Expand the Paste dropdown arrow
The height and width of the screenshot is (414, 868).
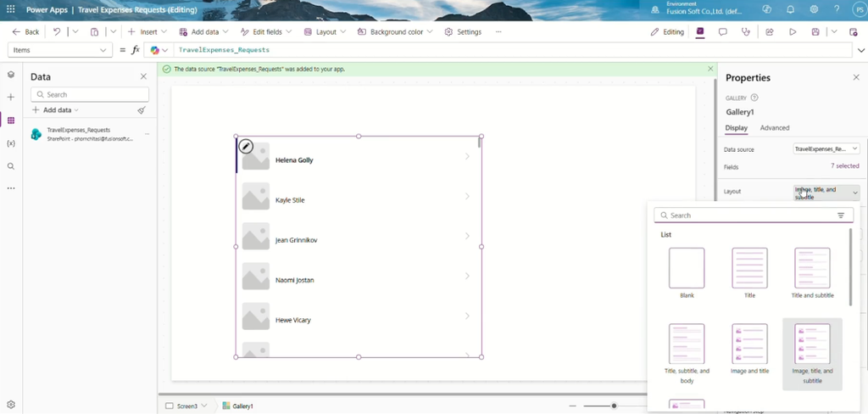113,32
